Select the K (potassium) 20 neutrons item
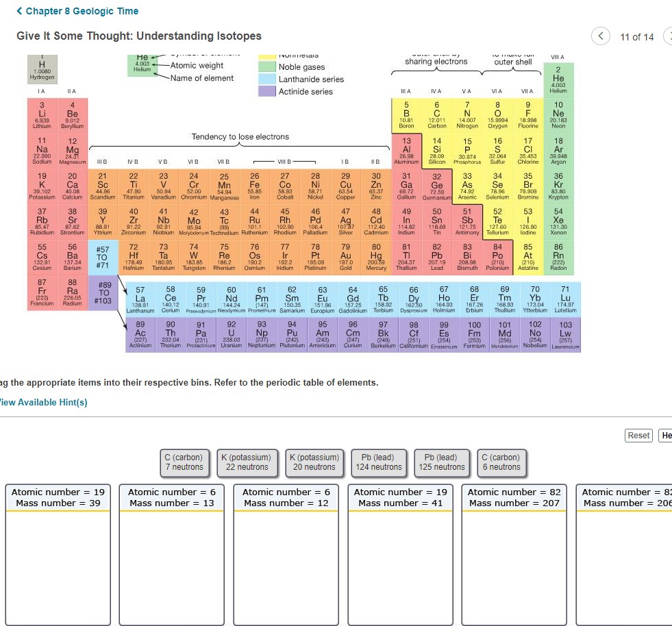Viewport: 672px width, 626px height. click(314, 462)
